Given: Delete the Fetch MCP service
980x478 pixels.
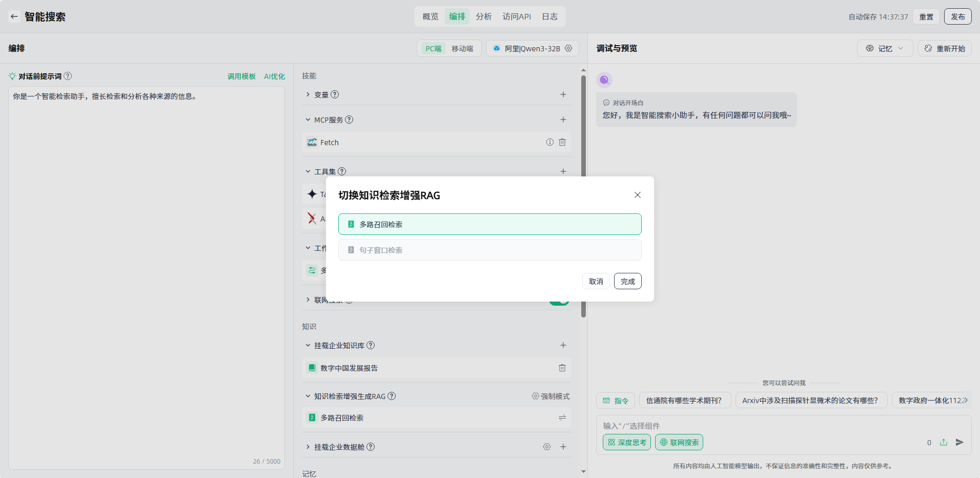Looking at the screenshot, I should [x=562, y=142].
